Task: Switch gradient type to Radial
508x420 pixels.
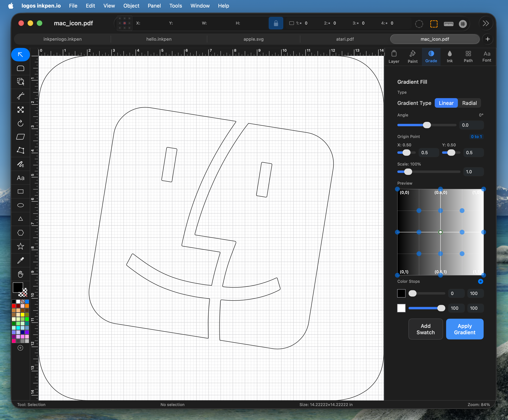Action: 469,103
